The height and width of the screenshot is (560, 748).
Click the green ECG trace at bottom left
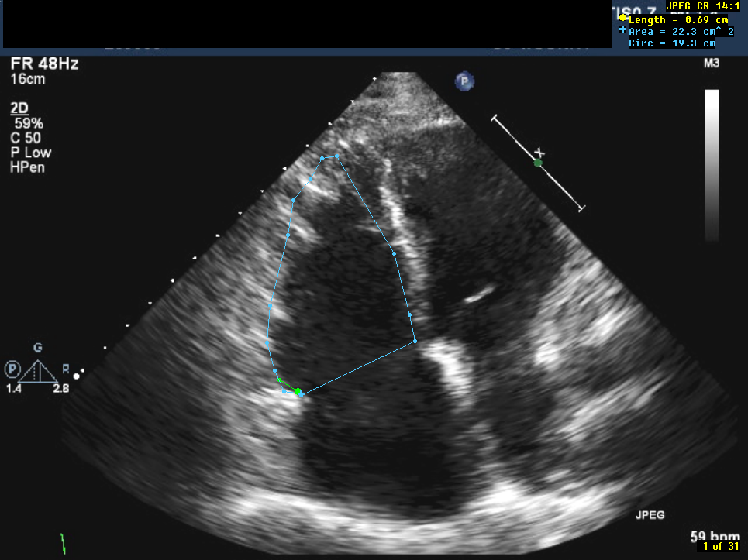coord(64,542)
